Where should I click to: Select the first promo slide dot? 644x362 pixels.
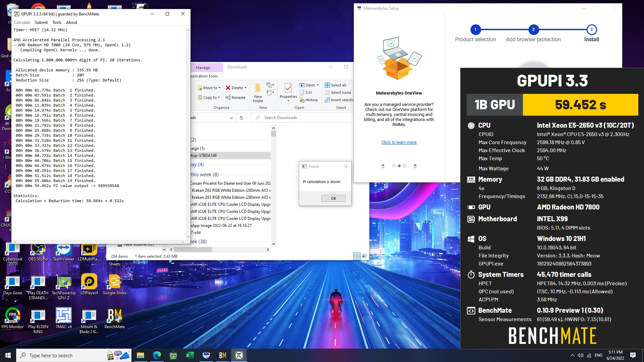click(x=394, y=166)
